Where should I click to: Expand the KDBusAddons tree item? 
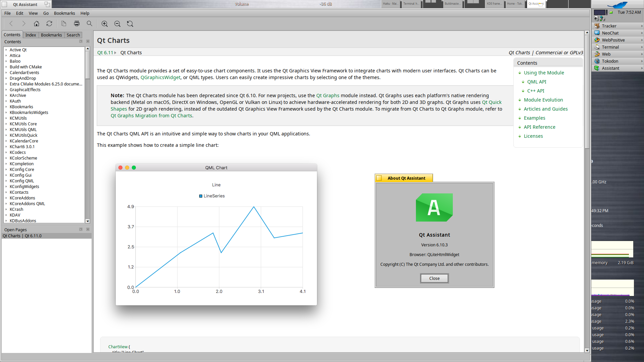pyautogui.click(x=6, y=221)
